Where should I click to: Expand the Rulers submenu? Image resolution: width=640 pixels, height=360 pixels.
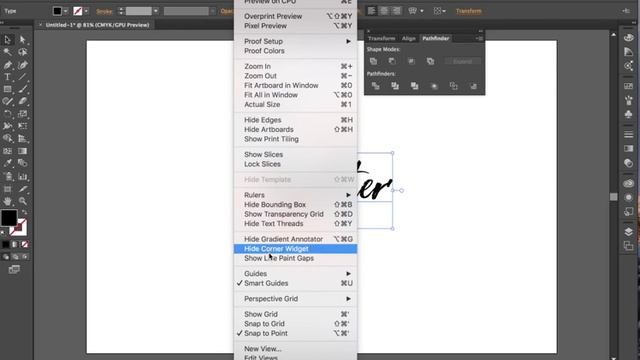tap(296, 195)
